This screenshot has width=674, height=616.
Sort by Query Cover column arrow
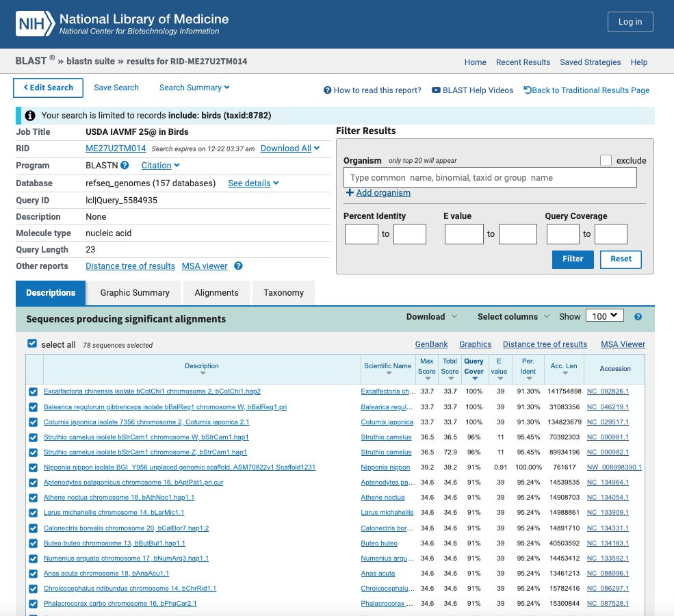point(475,378)
